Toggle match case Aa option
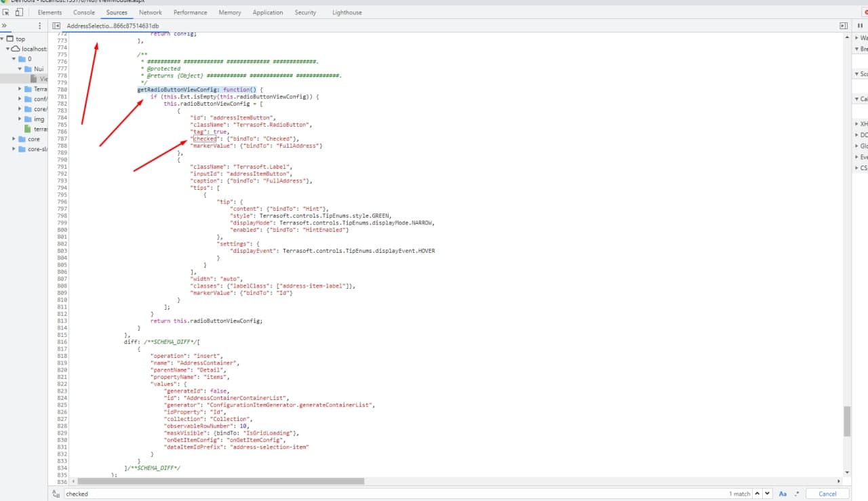Image resolution: width=868 pixels, height=501 pixels. [x=783, y=494]
